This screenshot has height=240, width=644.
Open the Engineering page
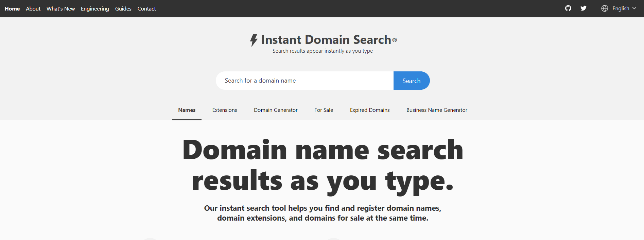click(95, 8)
